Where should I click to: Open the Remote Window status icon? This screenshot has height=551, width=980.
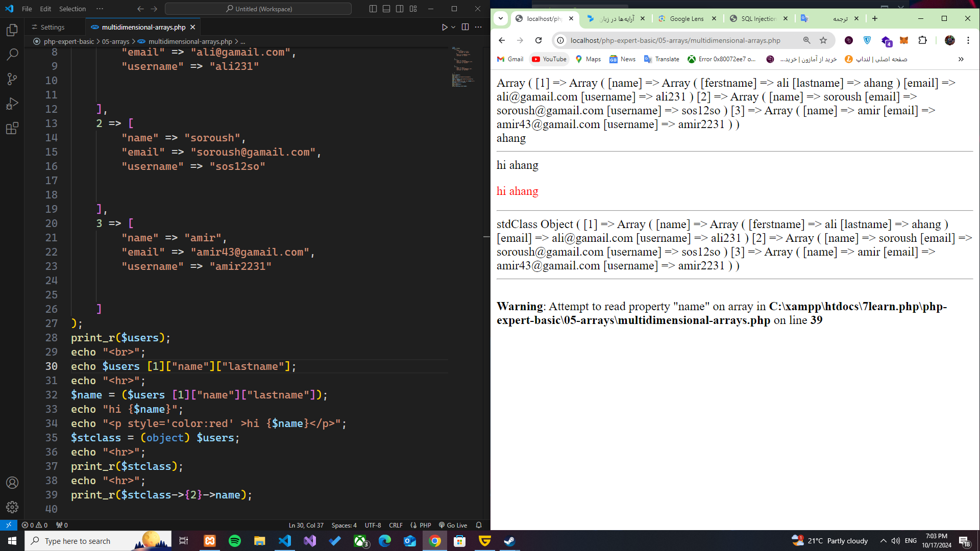click(x=9, y=525)
